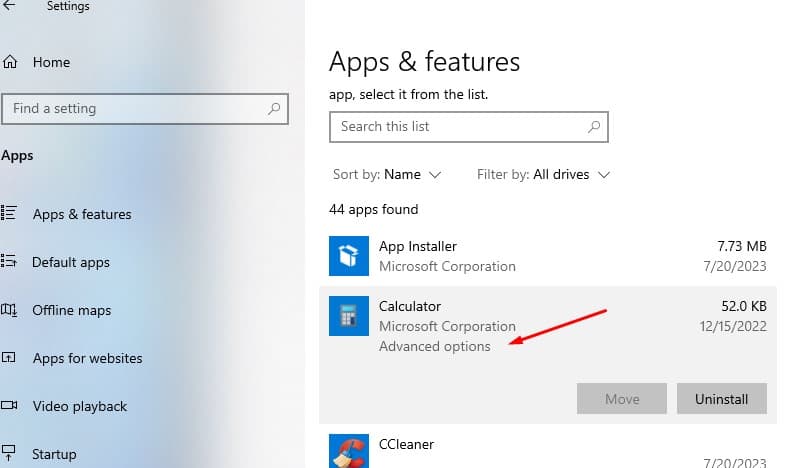Open Offline maps section

72,310
